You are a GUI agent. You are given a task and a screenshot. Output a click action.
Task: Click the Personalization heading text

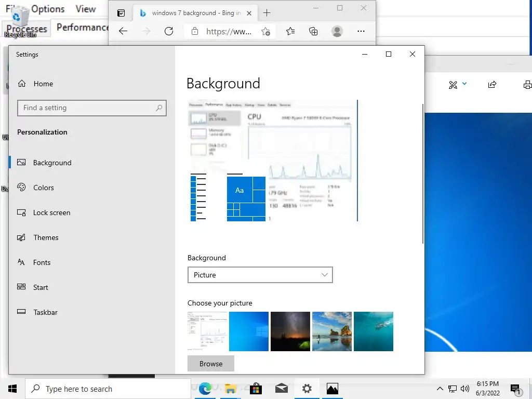(x=42, y=132)
